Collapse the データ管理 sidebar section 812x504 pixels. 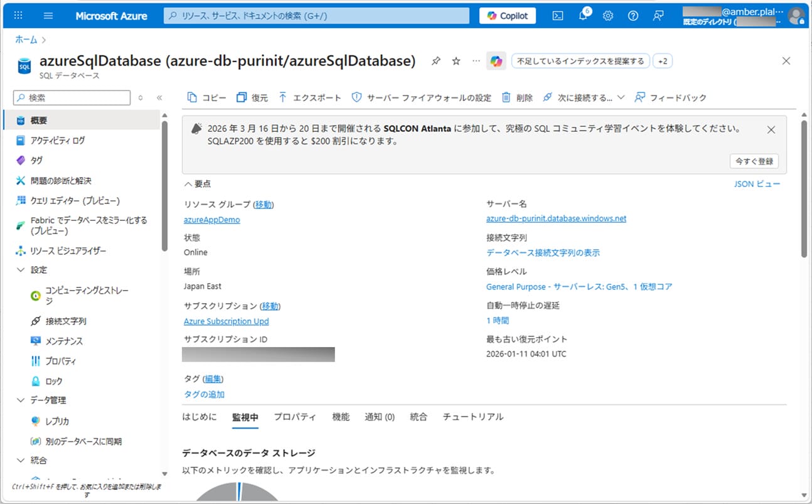click(21, 400)
